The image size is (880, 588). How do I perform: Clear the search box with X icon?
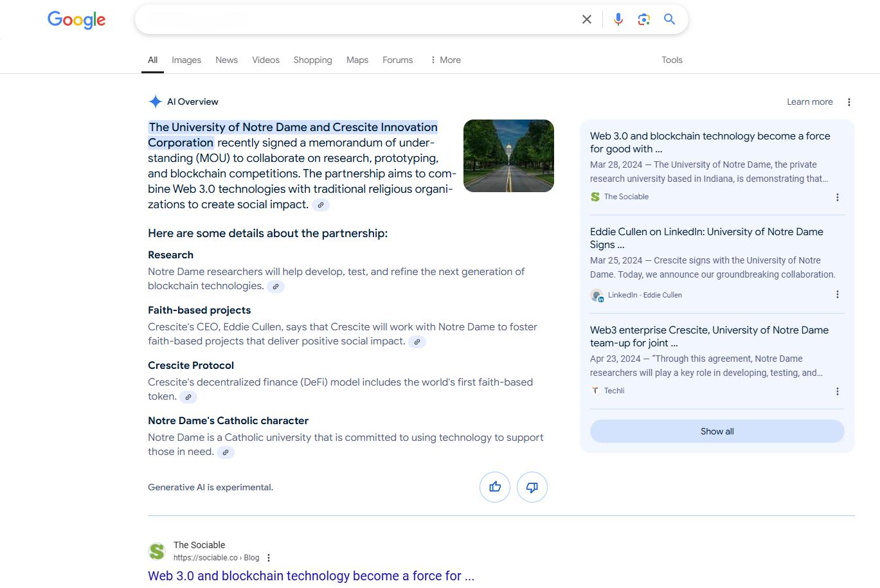point(586,19)
